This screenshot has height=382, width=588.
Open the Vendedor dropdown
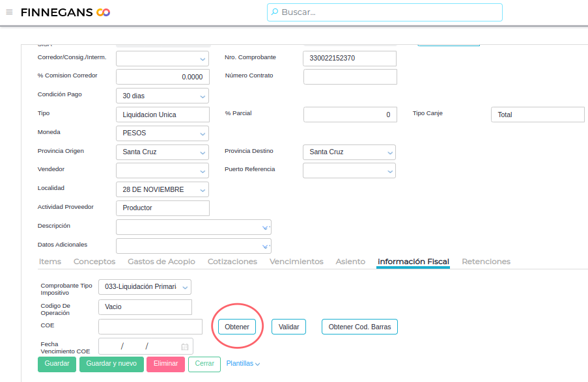pos(203,171)
